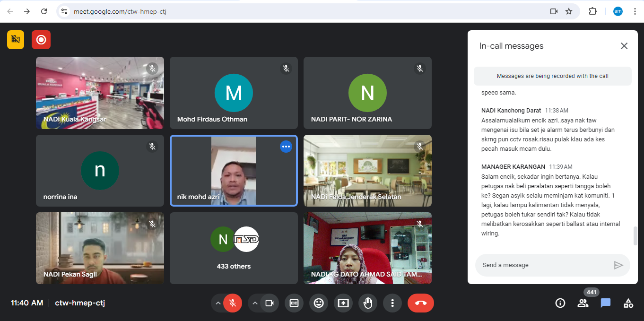
Task: Raise hand using the hand icon
Action: coord(368,303)
